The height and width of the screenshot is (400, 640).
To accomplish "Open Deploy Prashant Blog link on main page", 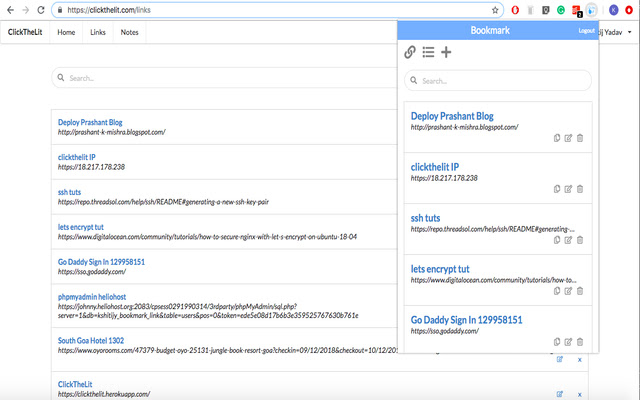I will [x=90, y=122].
